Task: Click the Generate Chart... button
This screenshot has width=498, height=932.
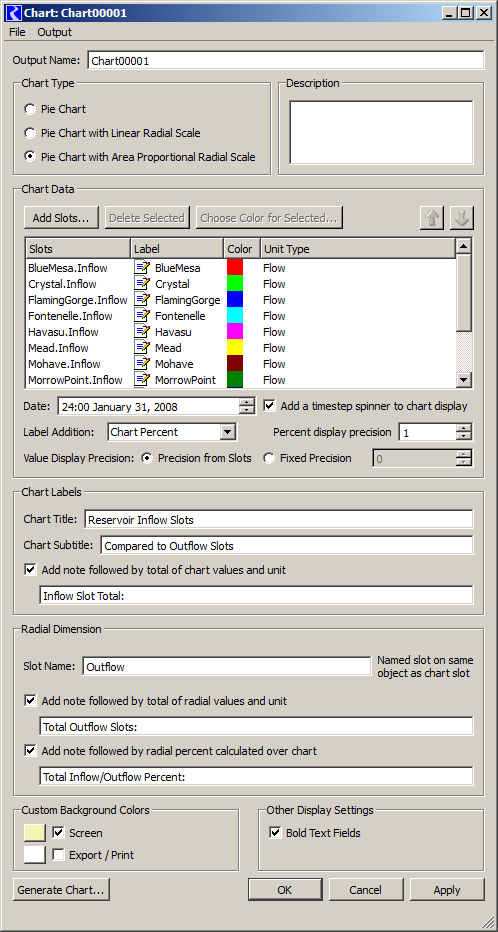Action: click(x=61, y=890)
